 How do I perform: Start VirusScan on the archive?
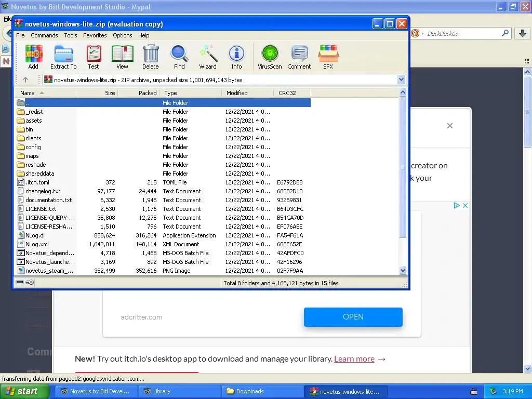pyautogui.click(x=270, y=57)
